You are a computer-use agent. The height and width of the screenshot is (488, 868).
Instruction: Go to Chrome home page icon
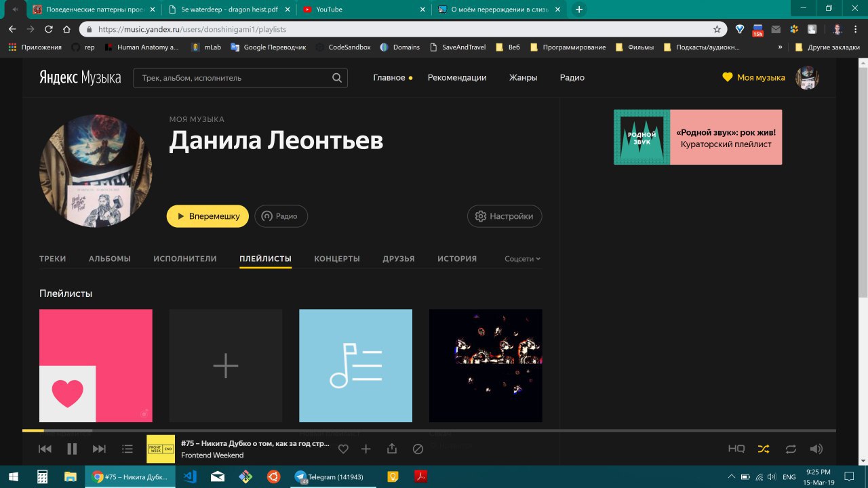[66, 29]
